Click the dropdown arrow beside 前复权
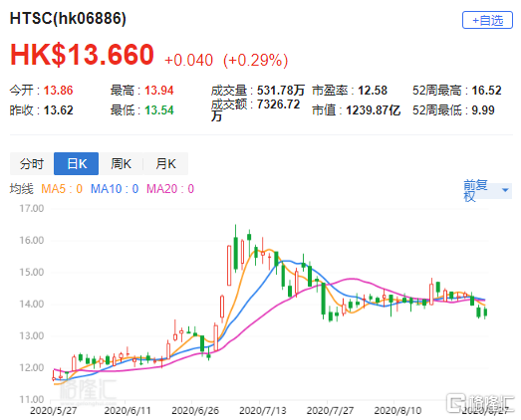521x420 pixels. pos(505,190)
